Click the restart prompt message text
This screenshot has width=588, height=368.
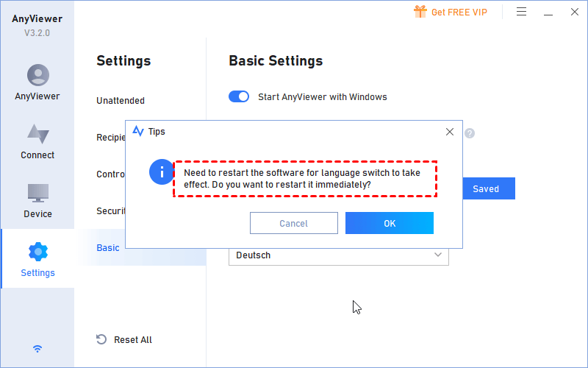click(302, 179)
